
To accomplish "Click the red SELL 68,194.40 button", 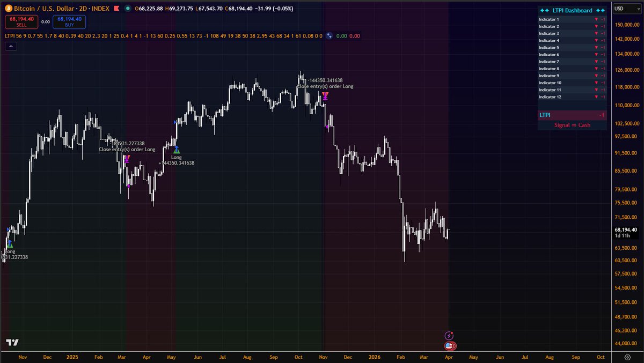I will tap(21, 21).
